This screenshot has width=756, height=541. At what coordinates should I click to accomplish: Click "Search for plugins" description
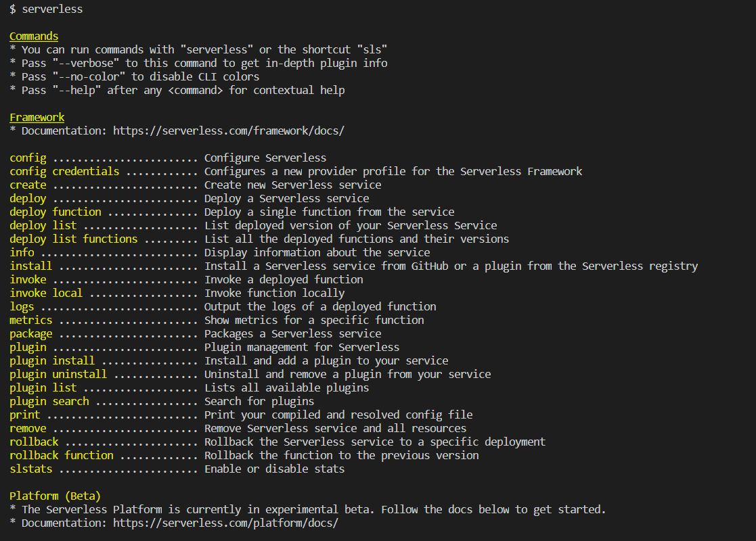pos(259,400)
